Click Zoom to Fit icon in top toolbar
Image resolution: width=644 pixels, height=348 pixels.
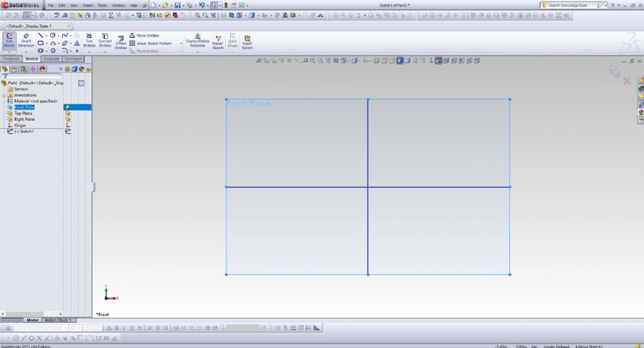[x=197, y=16]
